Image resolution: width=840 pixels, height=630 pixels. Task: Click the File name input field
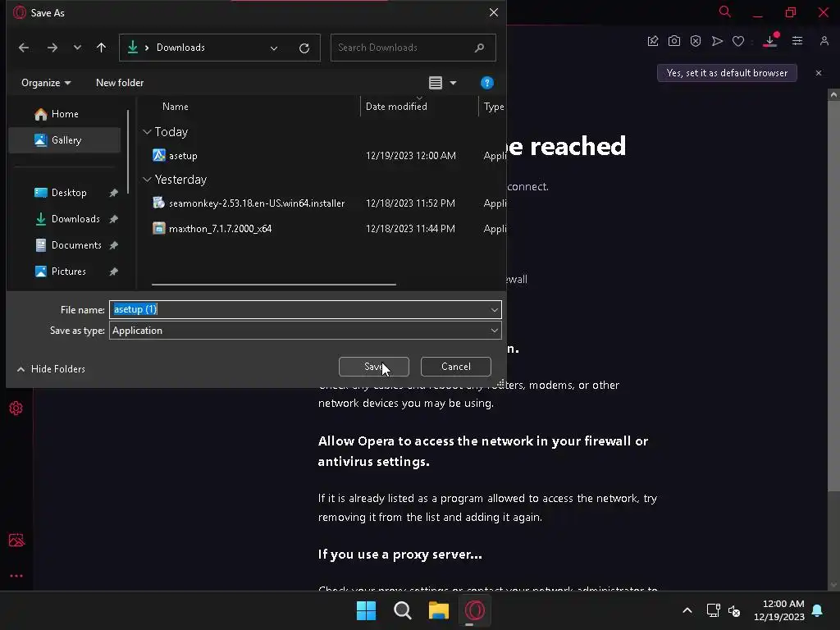tap(298, 309)
